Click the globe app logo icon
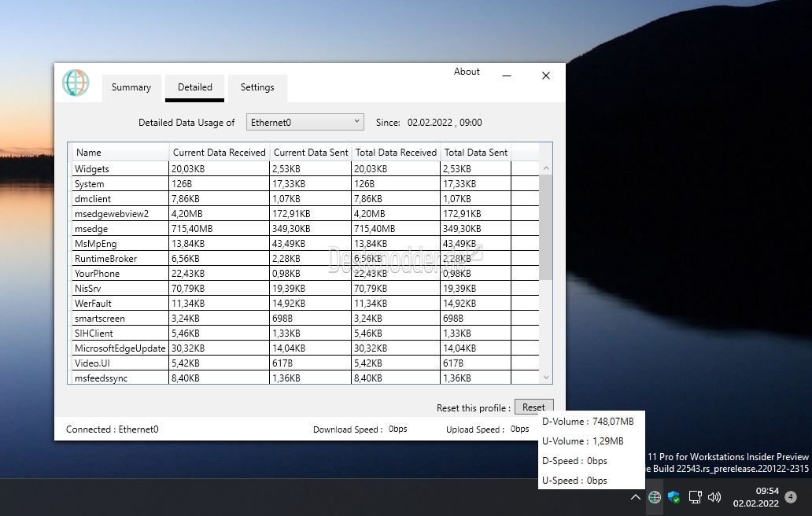The width and height of the screenshot is (812, 516). tap(76, 83)
